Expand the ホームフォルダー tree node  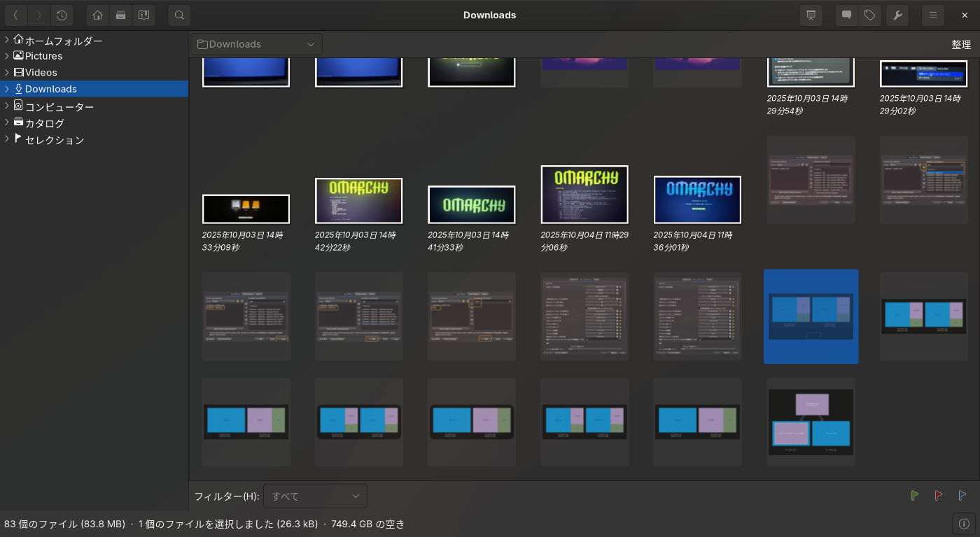point(7,39)
